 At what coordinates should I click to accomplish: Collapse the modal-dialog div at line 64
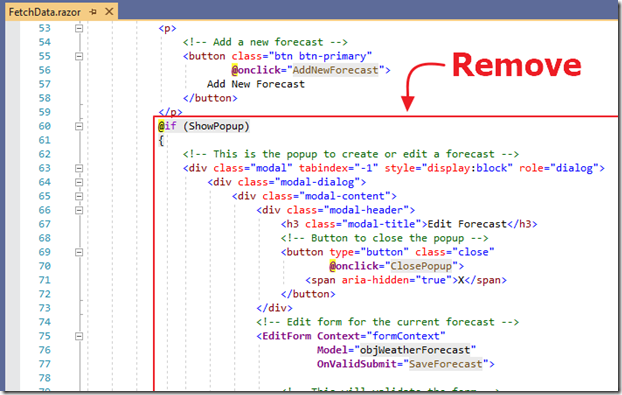click(79, 182)
